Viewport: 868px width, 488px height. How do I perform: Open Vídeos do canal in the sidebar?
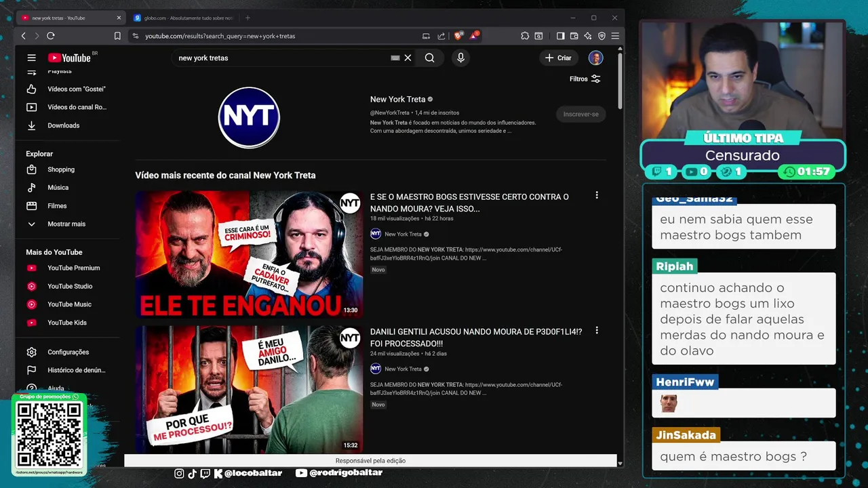pyautogui.click(x=68, y=107)
